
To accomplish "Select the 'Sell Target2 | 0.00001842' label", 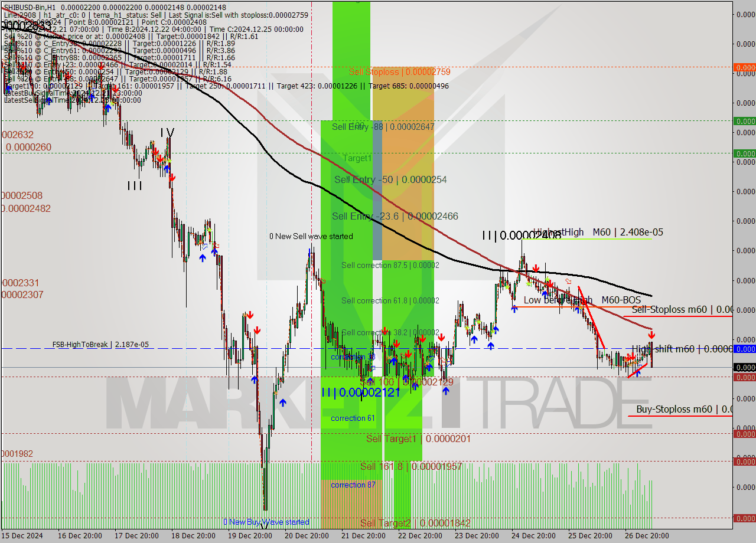I will pyautogui.click(x=415, y=524).
